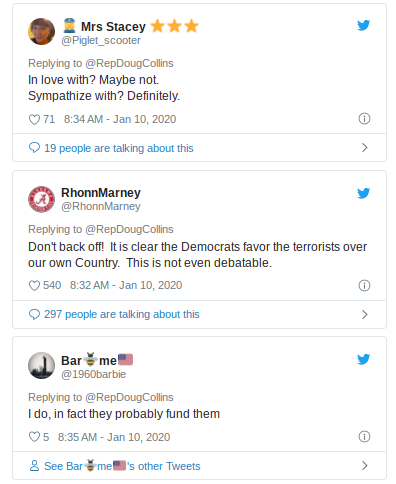Open 1960barbie's lighthouse avatar

[41, 365]
